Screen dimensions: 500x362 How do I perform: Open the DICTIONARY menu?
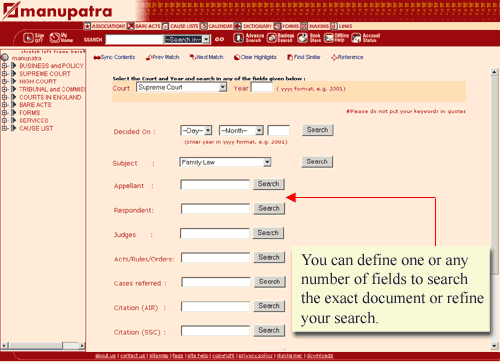point(253,26)
